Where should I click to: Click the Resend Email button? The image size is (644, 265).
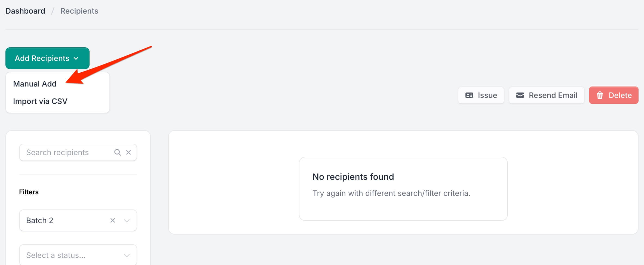point(547,95)
